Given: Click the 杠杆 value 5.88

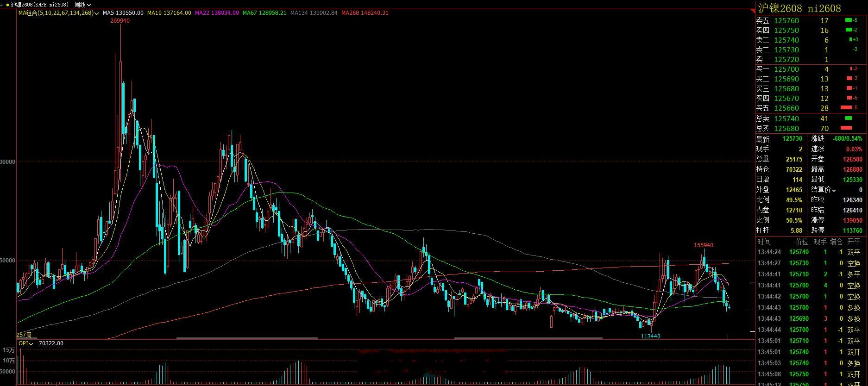Looking at the screenshot, I should tap(796, 230).
